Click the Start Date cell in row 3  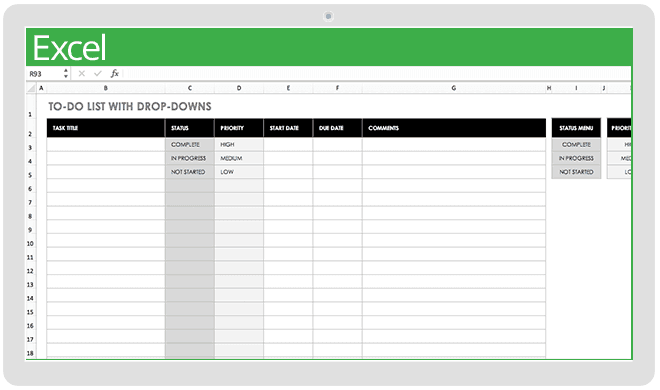[x=288, y=144]
